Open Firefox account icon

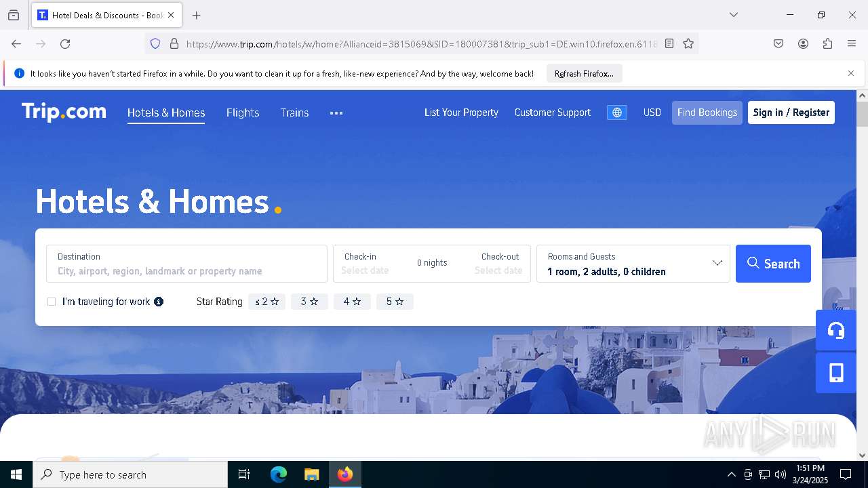pyautogui.click(x=803, y=43)
